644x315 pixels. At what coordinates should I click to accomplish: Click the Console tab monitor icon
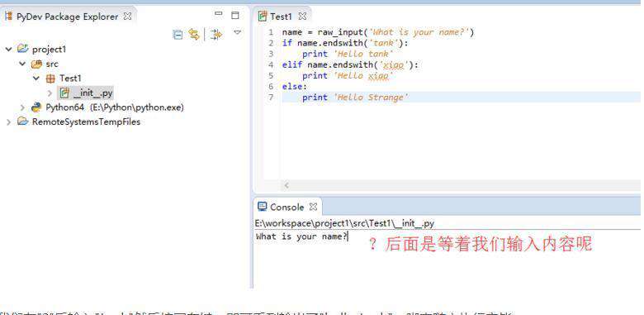pyautogui.click(x=262, y=207)
